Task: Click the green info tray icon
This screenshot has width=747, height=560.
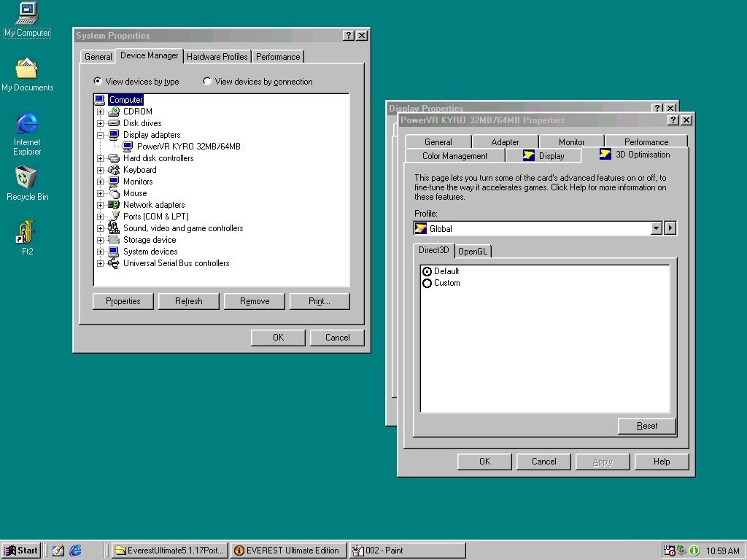Action: 694,551
